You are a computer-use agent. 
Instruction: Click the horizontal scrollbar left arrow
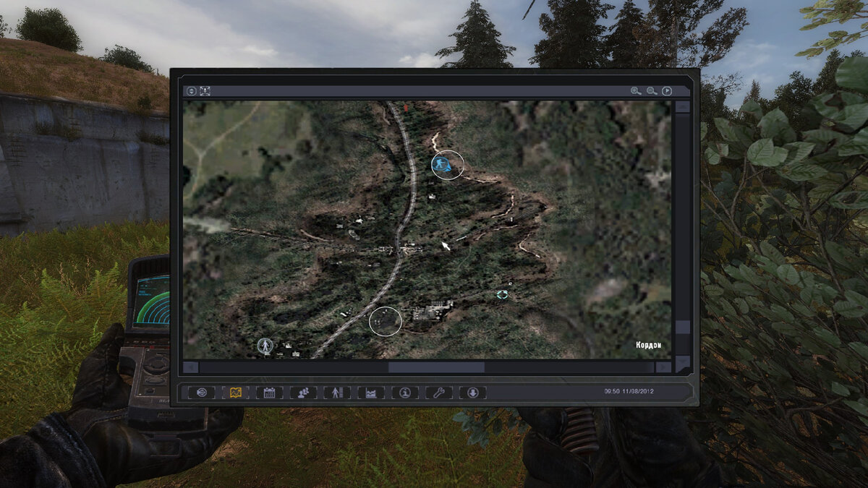click(x=191, y=367)
